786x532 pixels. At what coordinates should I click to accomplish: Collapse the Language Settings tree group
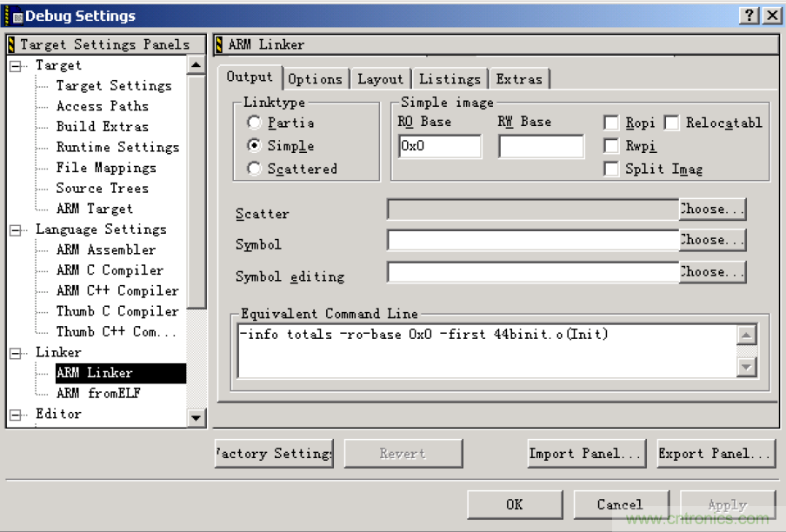pos(17,230)
